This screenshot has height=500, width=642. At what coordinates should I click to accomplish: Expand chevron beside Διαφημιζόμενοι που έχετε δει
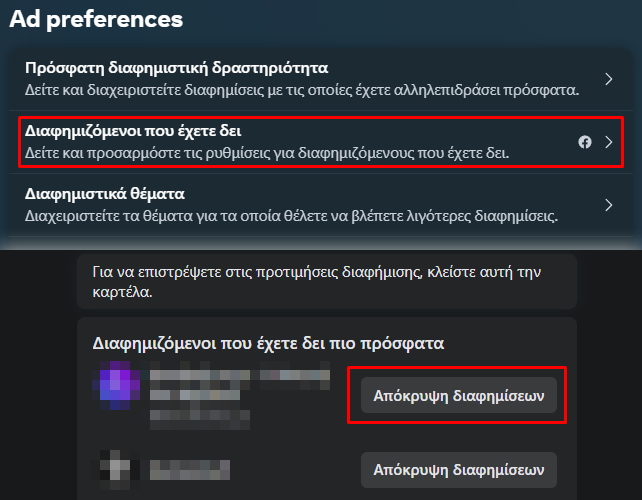[x=609, y=142]
